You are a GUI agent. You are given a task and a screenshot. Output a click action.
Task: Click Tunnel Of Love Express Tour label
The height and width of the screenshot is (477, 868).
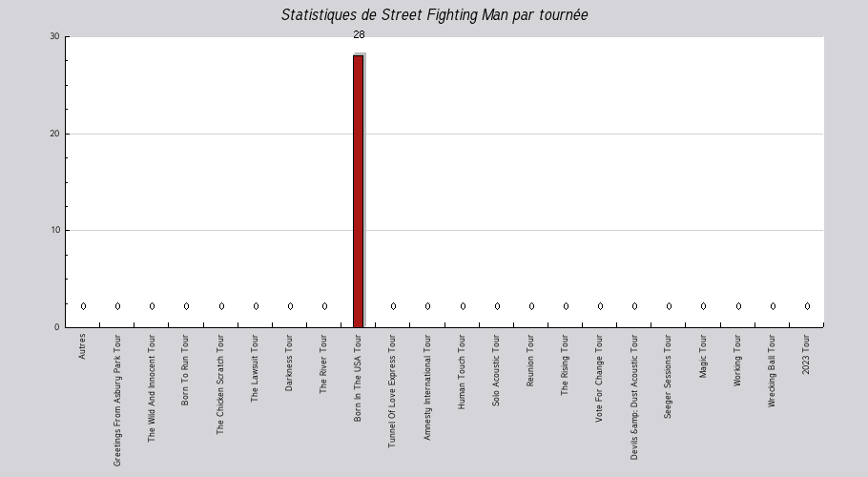pos(392,391)
